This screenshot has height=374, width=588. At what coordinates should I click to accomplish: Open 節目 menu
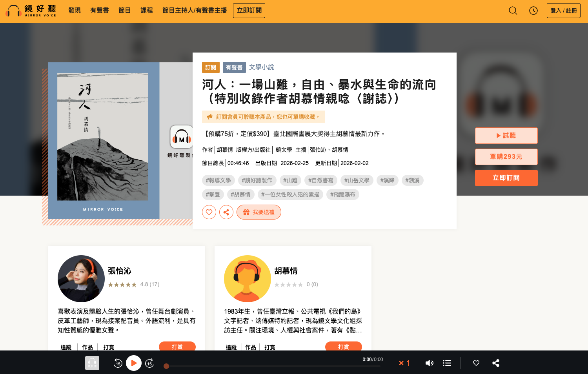click(125, 11)
